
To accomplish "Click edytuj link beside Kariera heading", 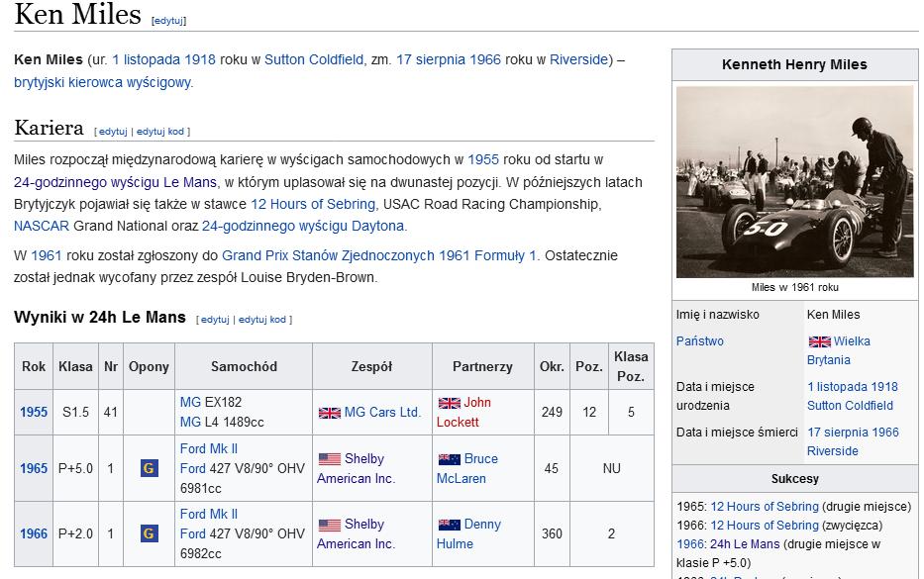I will [113, 132].
